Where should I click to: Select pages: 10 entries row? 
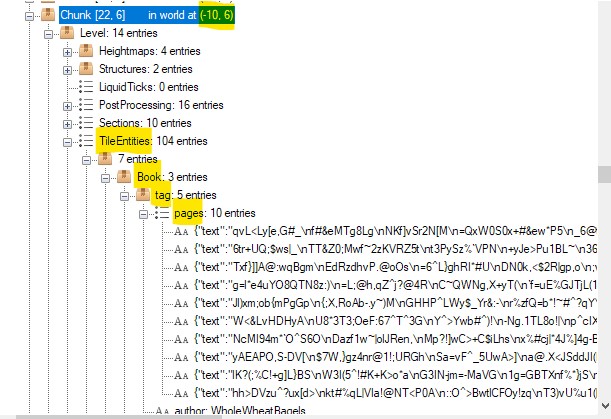215,213
